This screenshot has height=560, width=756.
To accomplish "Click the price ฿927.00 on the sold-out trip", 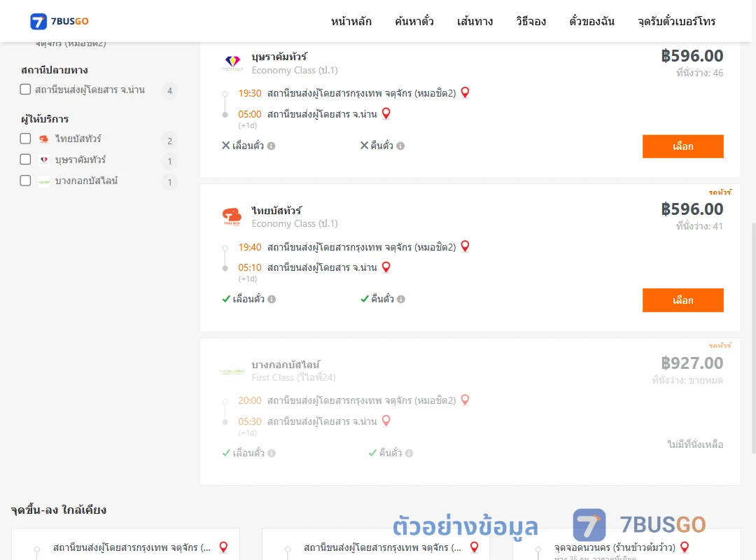I will click(692, 363).
